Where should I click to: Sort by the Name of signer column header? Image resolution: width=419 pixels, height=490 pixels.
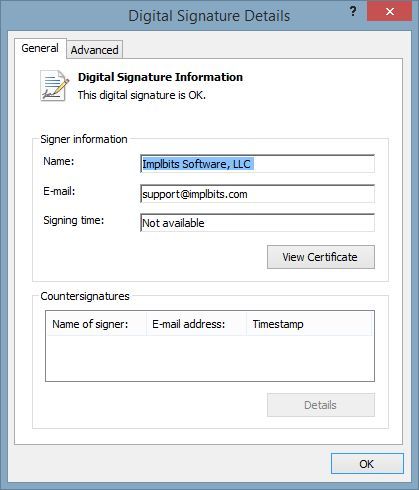96,324
